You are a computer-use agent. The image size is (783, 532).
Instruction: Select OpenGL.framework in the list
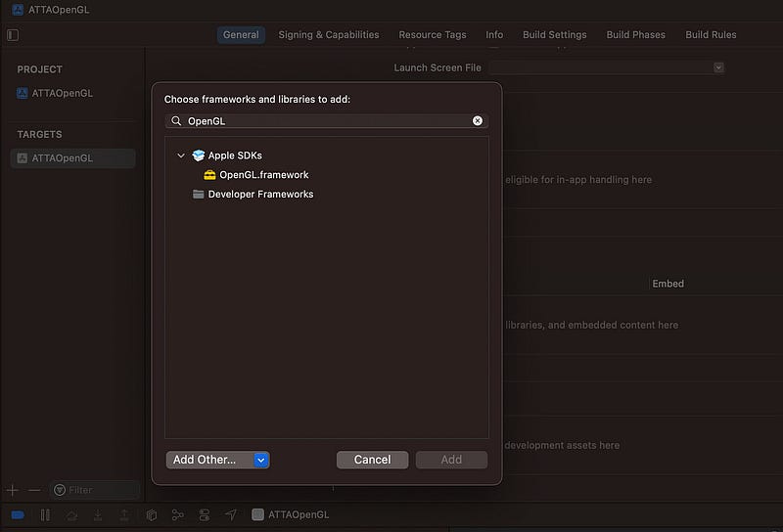click(263, 175)
